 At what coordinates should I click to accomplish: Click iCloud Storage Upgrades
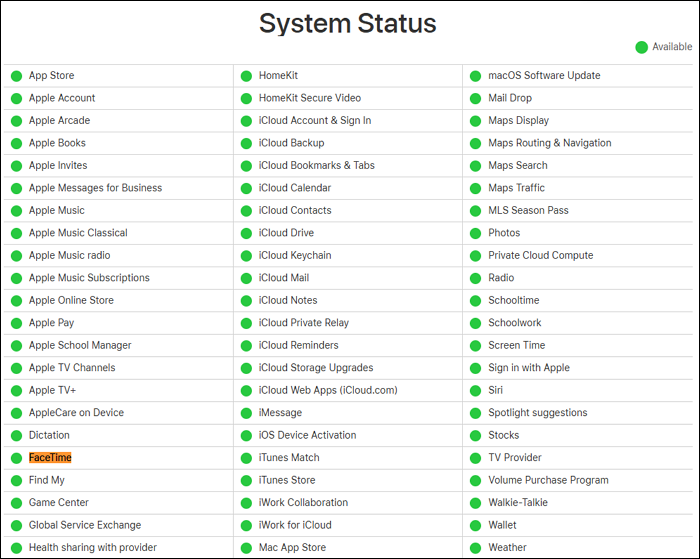[x=316, y=368]
